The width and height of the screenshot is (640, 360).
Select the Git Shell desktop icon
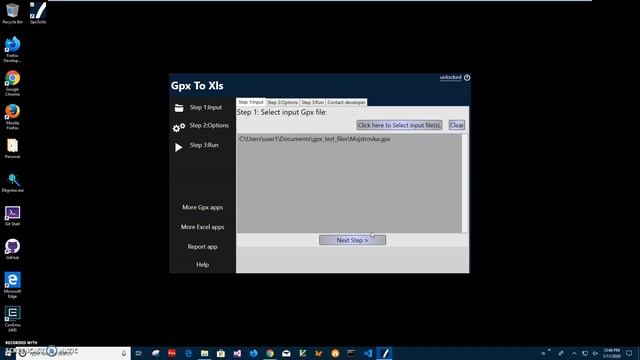(x=12, y=216)
